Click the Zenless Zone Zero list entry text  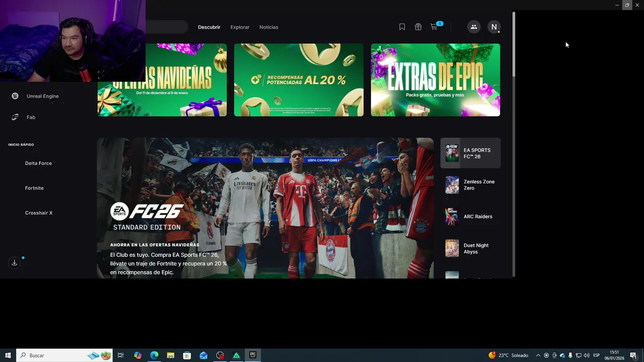(x=479, y=185)
